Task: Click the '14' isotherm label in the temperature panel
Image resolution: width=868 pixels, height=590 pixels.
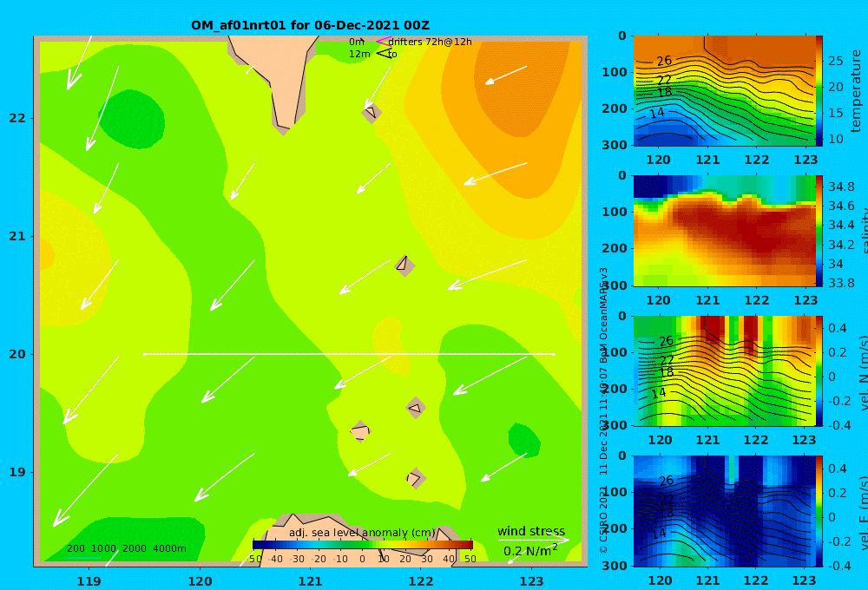Action: point(657,113)
